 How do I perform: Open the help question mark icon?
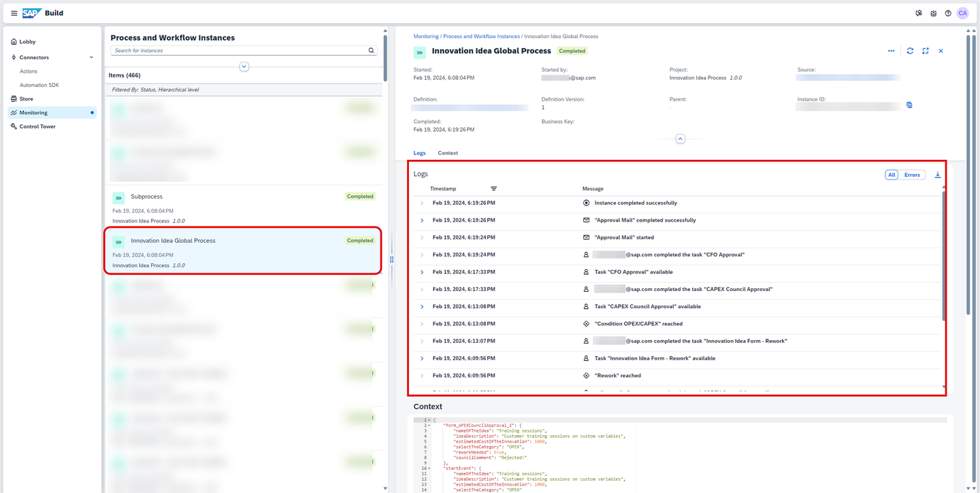[x=948, y=13]
